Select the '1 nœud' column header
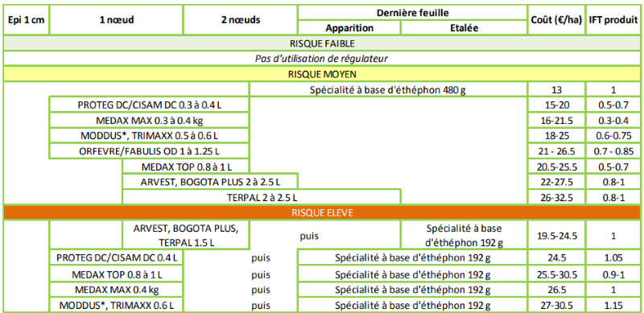Viewport: 644px width, 313px height. click(116, 20)
